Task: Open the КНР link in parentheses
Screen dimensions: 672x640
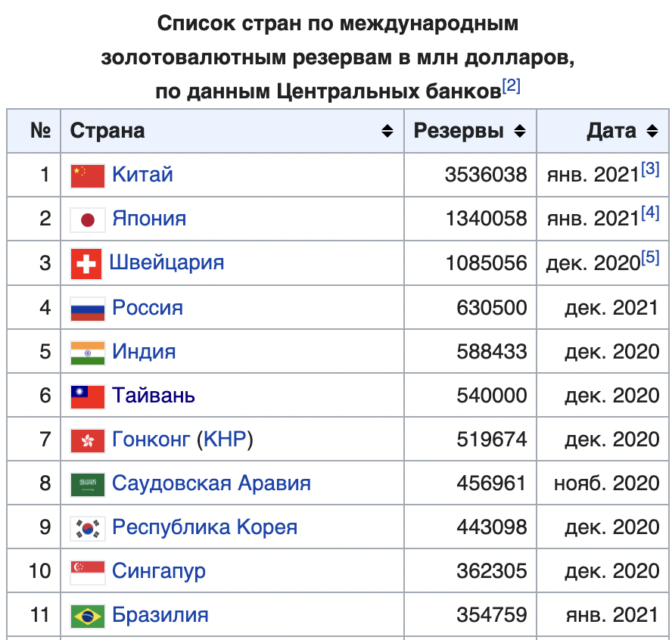Action: point(225,439)
